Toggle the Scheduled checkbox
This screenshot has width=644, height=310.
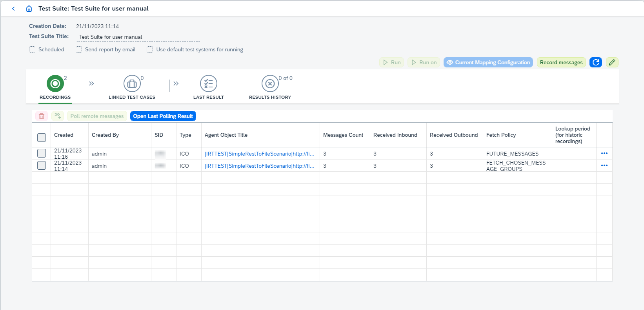coord(32,49)
